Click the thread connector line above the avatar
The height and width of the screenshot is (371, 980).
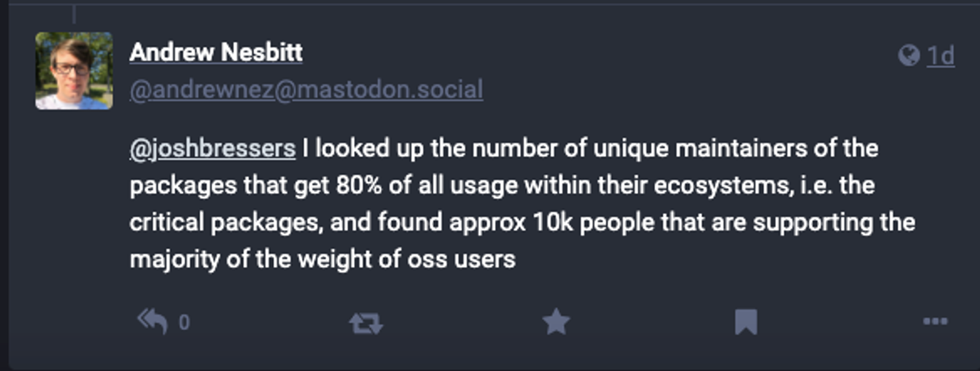(74, 13)
